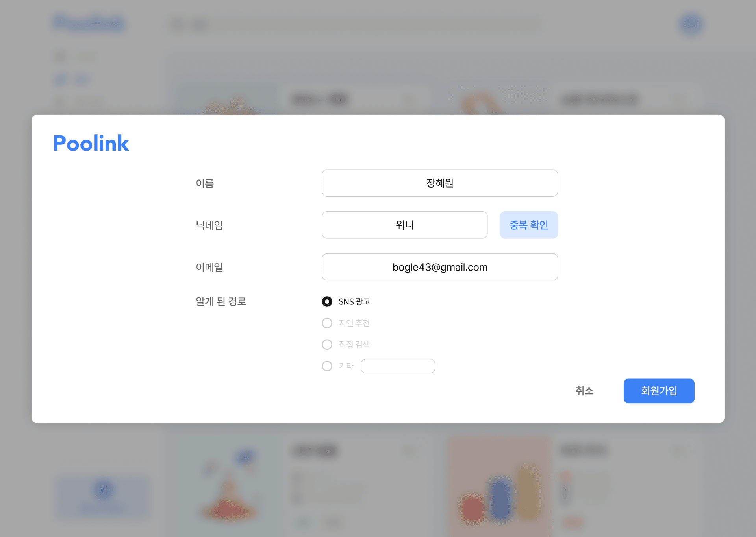756x537 pixels.
Task: Click the blurred Poolink logo in the background header
Action: [89, 23]
